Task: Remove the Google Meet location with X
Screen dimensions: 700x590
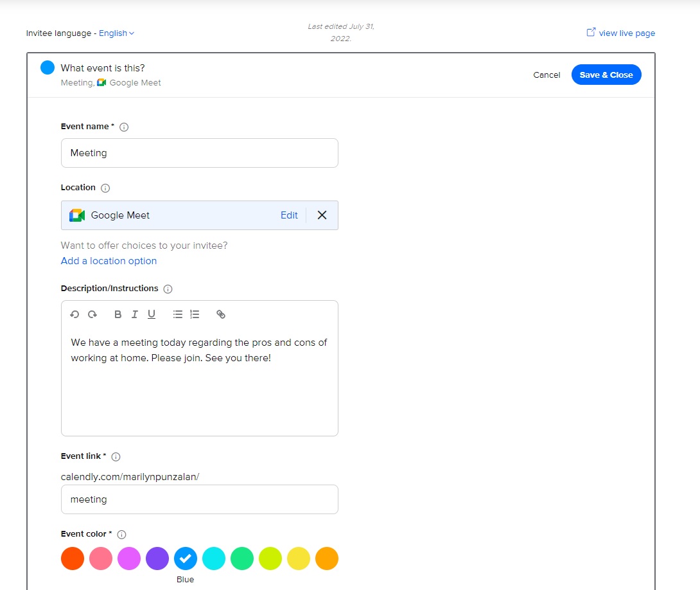Action: click(x=322, y=215)
